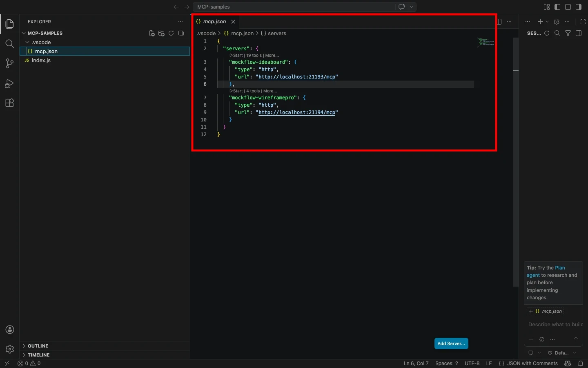The image size is (588, 368).
Task: Search the chat Sessions
Action: click(x=557, y=33)
